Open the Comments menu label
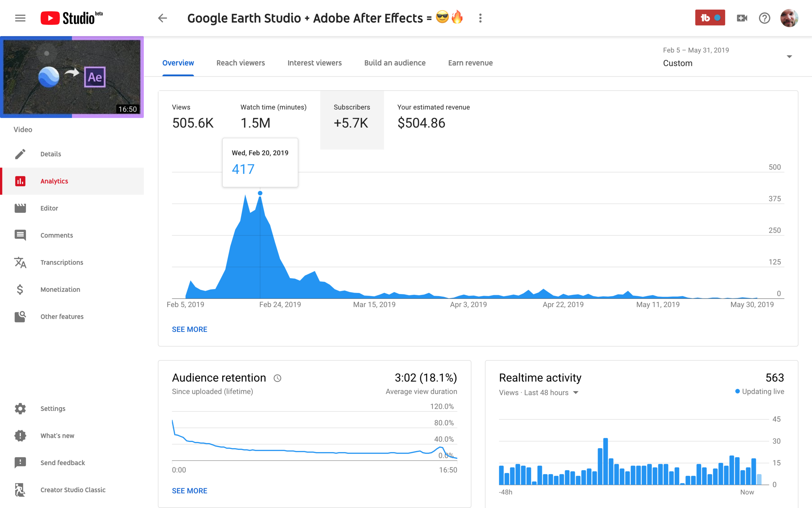 (57, 235)
